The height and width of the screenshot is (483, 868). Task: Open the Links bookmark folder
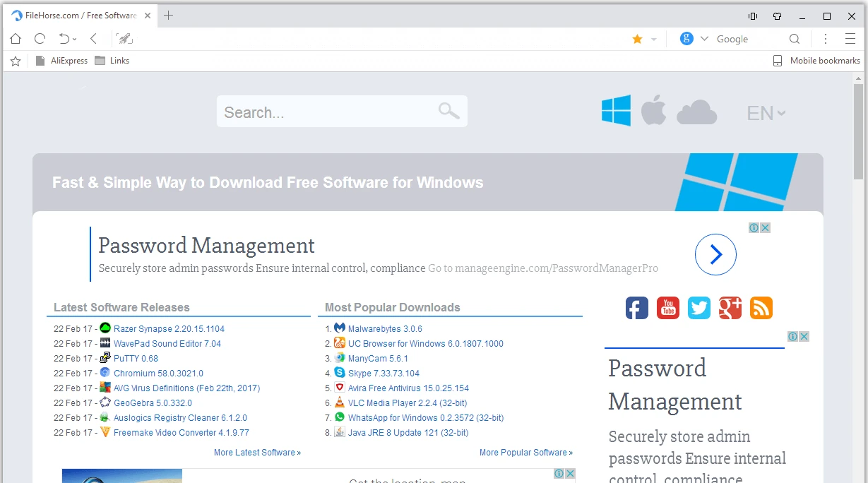click(112, 61)
